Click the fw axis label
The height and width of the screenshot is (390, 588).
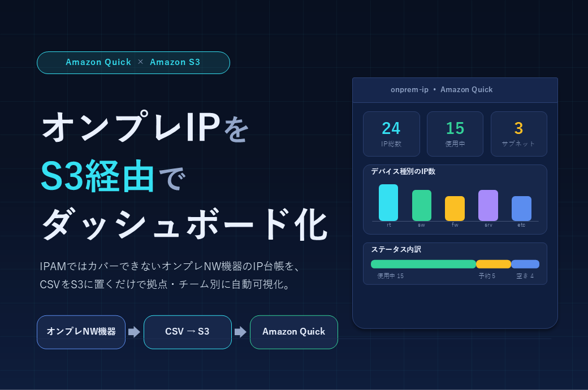(455, 225)
